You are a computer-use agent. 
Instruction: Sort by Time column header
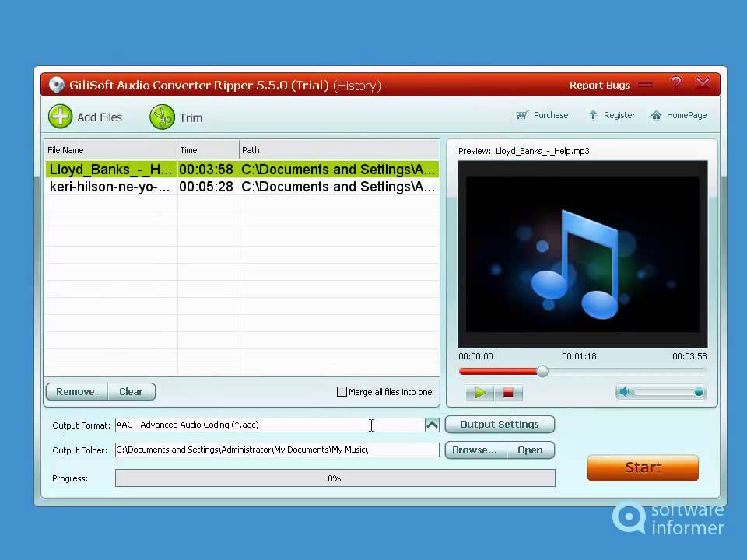[x=209, y=150]
